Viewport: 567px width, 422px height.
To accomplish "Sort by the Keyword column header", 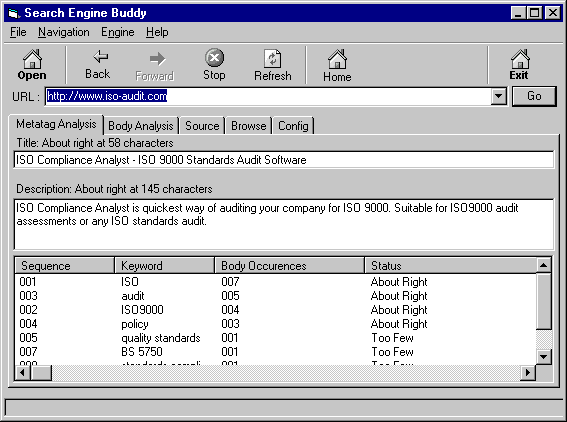I will coord(165,266).
